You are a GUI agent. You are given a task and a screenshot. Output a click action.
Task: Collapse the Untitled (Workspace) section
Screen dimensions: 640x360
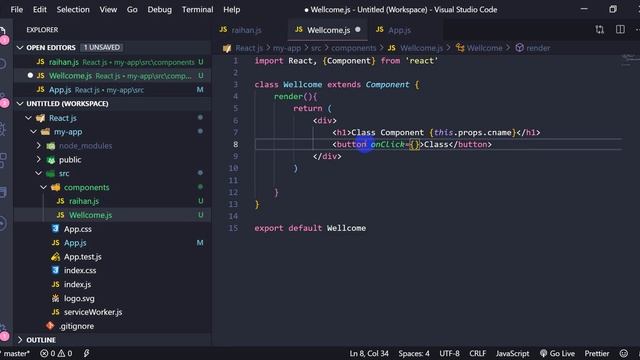[x=20, y=104]
